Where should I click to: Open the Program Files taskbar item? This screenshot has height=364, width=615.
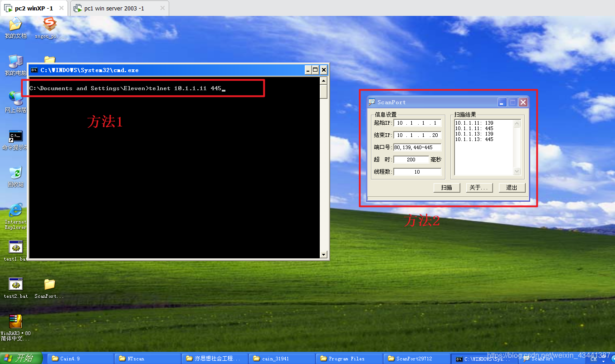coord(349,359)
